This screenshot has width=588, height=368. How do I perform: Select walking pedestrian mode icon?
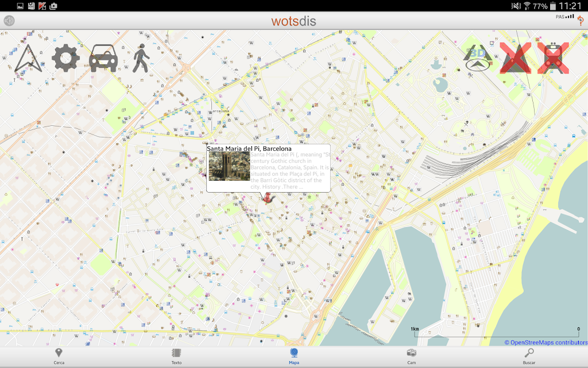tap(141, 58)
